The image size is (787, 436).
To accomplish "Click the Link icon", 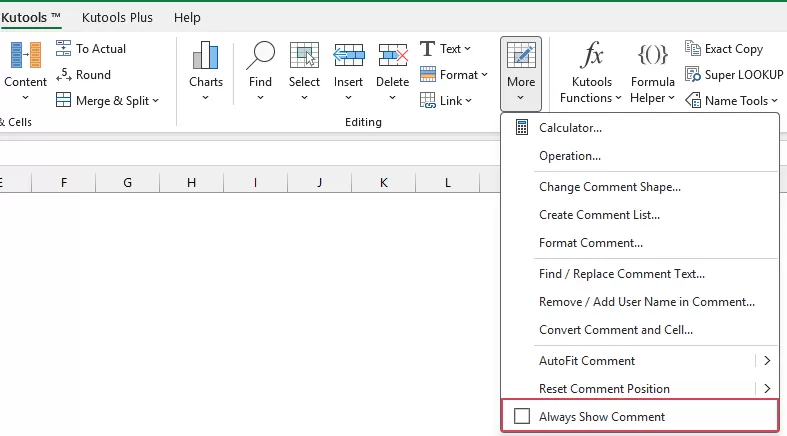I will [x=428, y=100].
